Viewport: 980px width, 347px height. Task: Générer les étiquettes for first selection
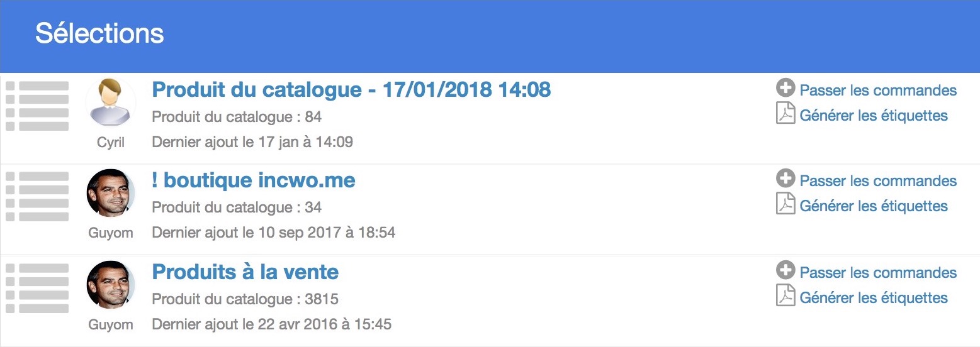(874, 116)
